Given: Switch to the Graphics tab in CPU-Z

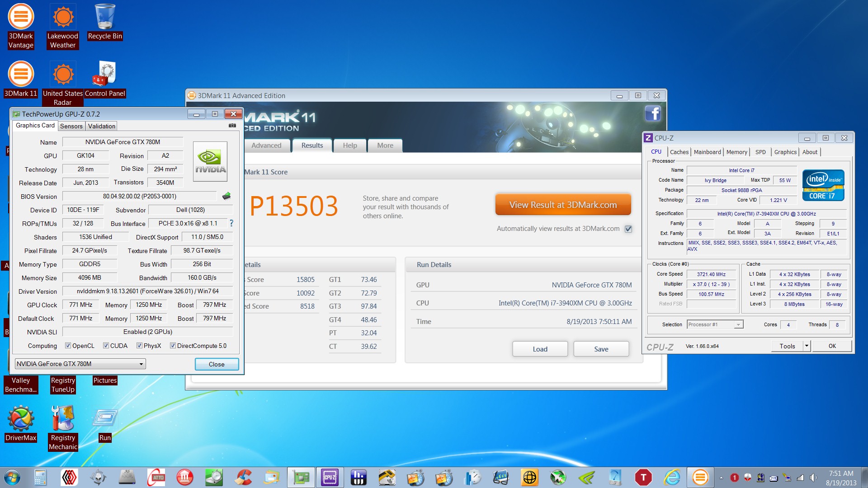Looking at the screenshot, I should (785, 152).
